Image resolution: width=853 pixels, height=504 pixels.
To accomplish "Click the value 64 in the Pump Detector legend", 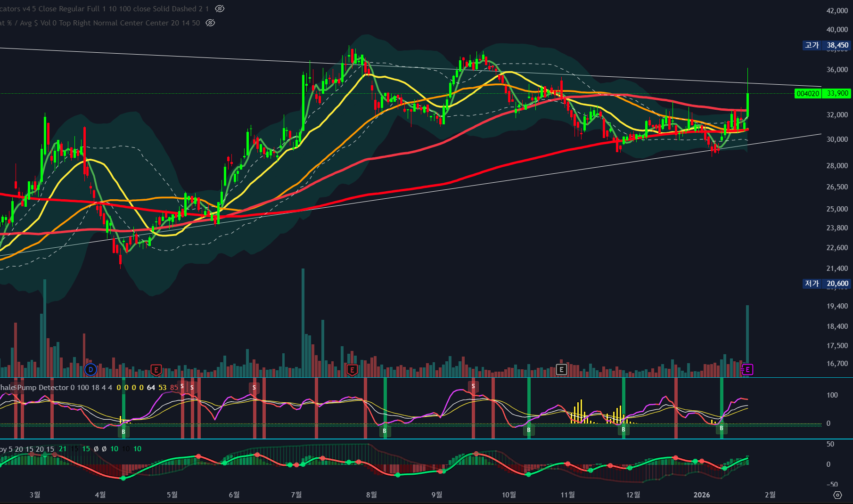I will (x=151, y=387).
